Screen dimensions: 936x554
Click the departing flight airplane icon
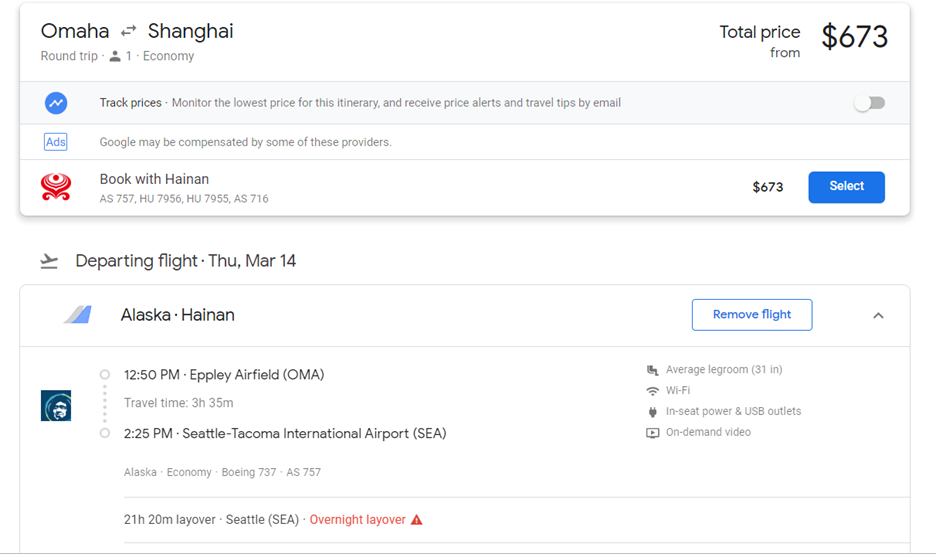pyautogui.click(x=49, y=261)
